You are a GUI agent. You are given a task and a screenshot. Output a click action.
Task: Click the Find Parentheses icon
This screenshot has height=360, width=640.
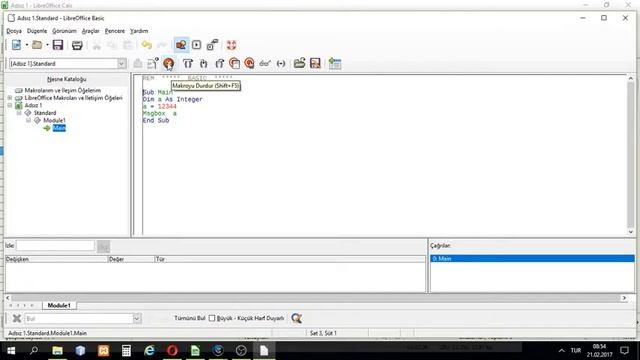[x=281, y=63]
